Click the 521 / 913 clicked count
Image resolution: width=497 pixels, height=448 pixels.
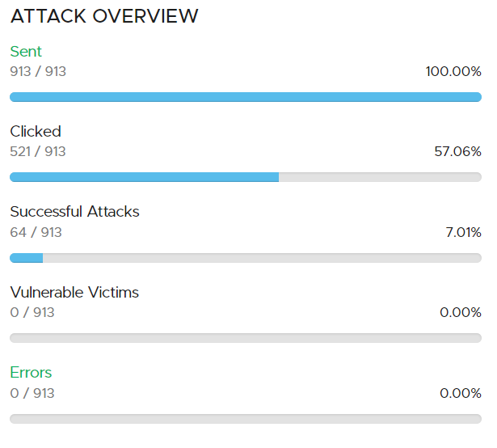38,152
